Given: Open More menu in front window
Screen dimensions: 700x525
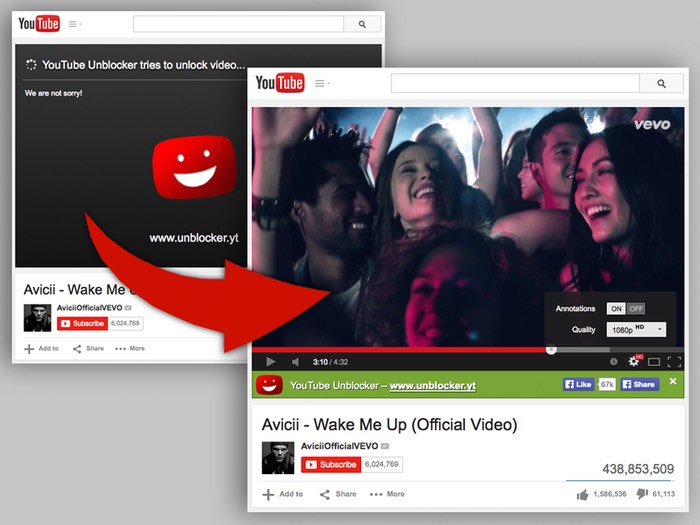Looking at the screenshot, I should [387, 494].
